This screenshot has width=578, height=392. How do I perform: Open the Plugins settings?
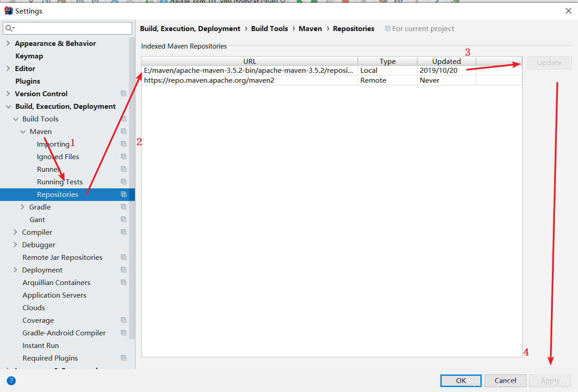click(x=28, y=81)
